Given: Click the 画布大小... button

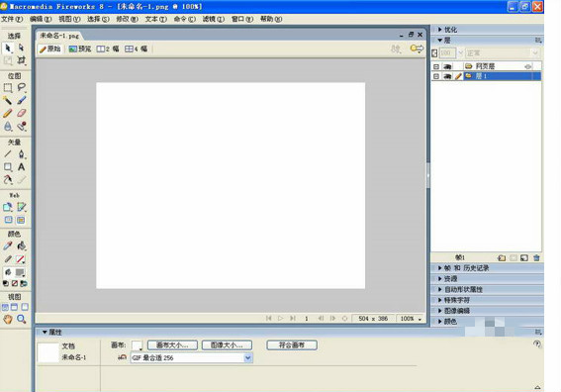Looking at the screenshot, I should pyautogui.click(x=172, y=345).
